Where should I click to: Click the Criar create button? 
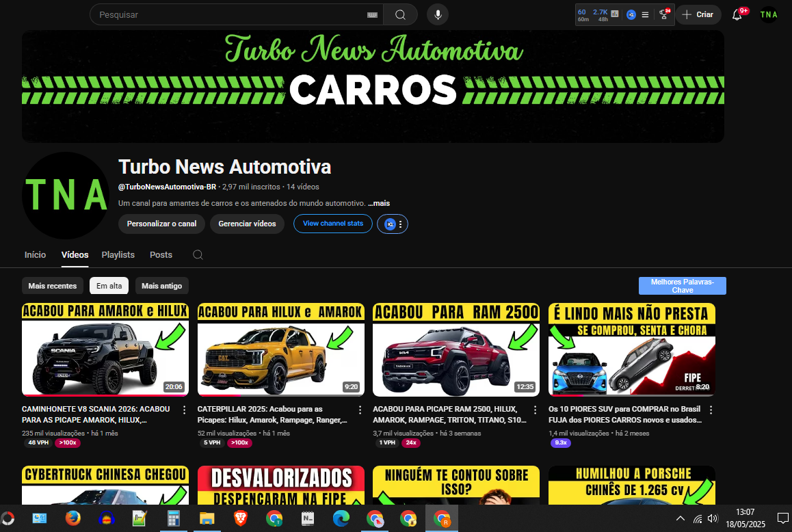[x=698, y=14]
